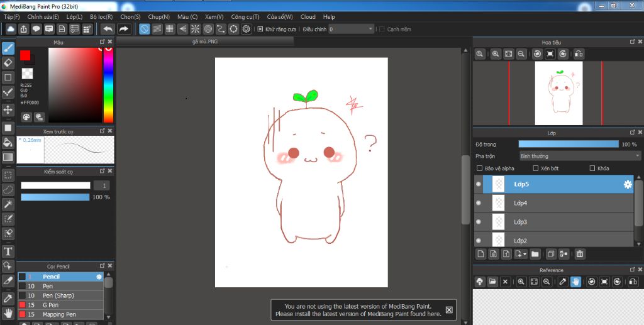Image resolution: width=644 pixels, height=325 pixels.
Task: Open Pencil brush settings gear
Action: (99, 277)
